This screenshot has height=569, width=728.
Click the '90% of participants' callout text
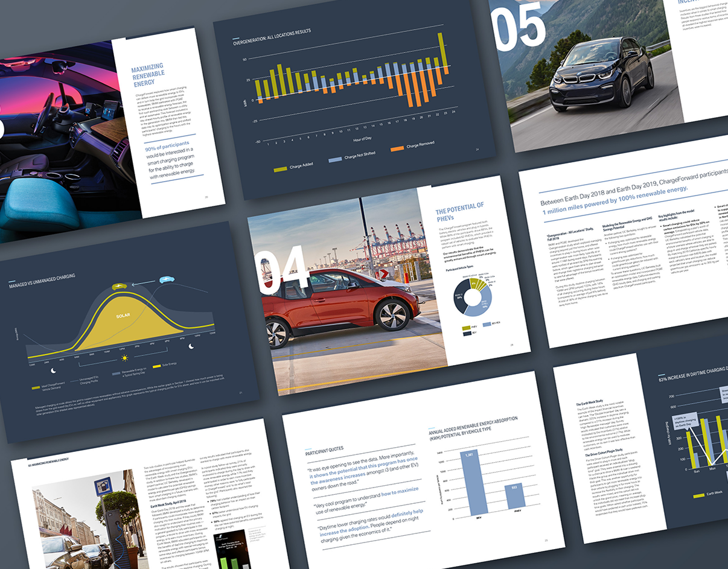coord(167,145)
